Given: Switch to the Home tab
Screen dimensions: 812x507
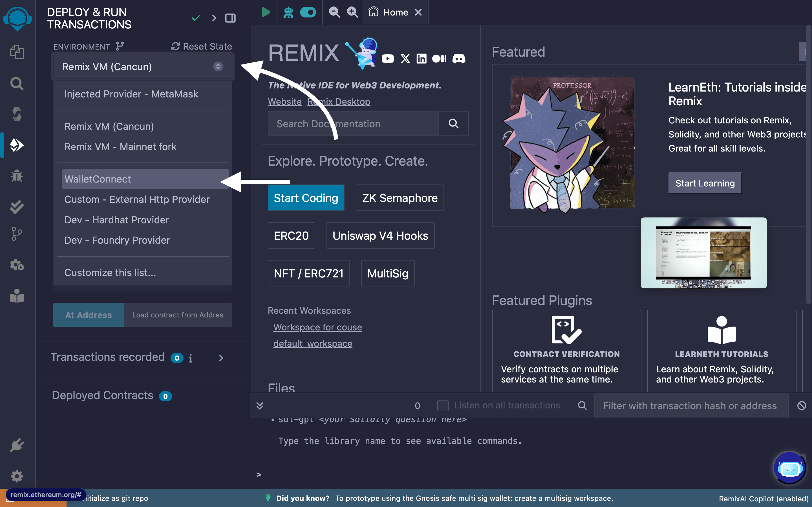Looking at the screenshot, I should pos(395,12).
